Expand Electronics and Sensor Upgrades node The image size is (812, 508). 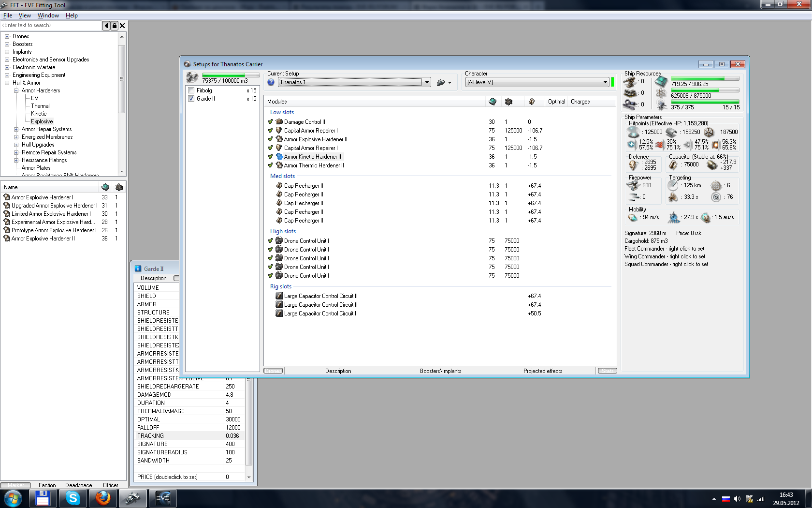(7, 60)
